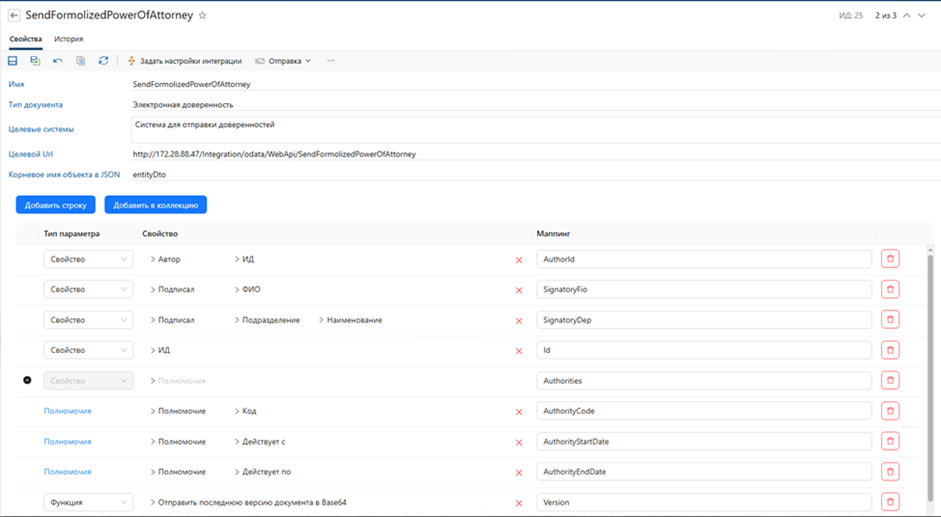This screenshot has width=941, height=517.
Task: Delete the AuthorId row with the trash icon
Action: pyautogui.click(x=890, y=259)
